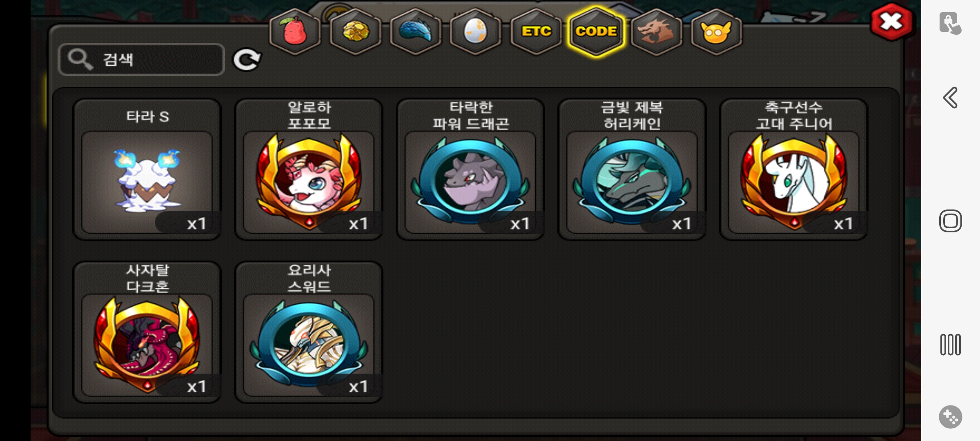Select the 요리사 스워드 item
980x441 pixels.
click(309, 332)
